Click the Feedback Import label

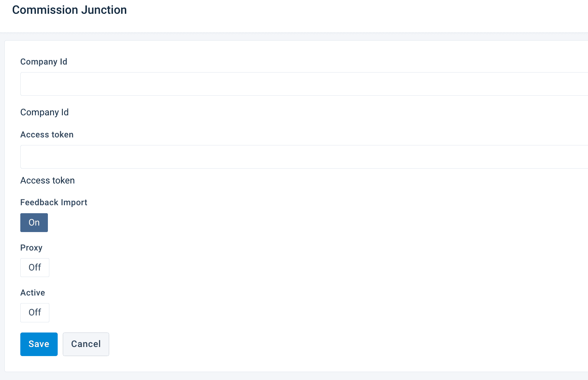click(54, 202)
